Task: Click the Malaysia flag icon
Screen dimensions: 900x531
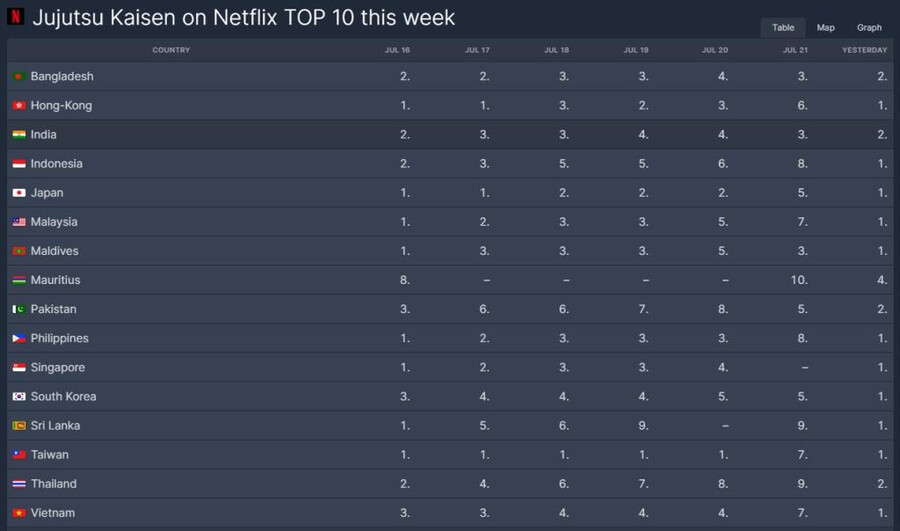Action: (18, 222)
